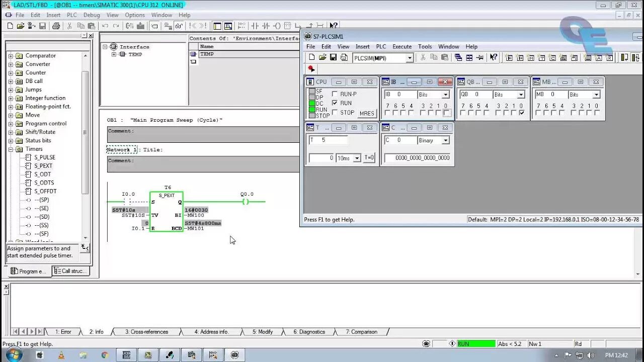This screenshot has width=644, height=362.
Task: Toggle bit 7 checkbox in IB window
Action: click(x=387, y=113)
